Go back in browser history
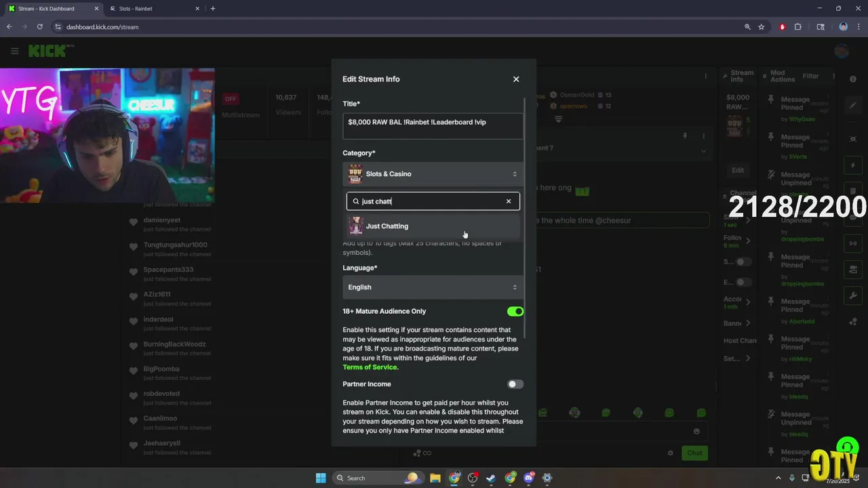The image size is (868, 488). click(x=9, y=27)
